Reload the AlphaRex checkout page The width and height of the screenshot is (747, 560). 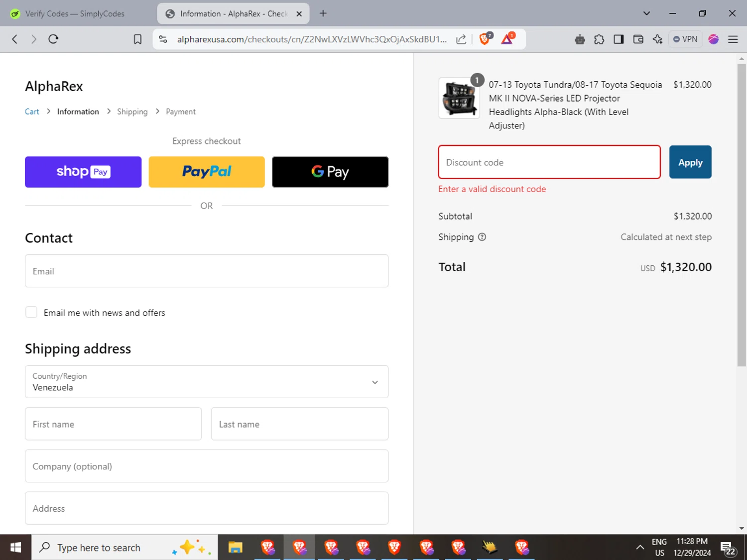(53, 39)
